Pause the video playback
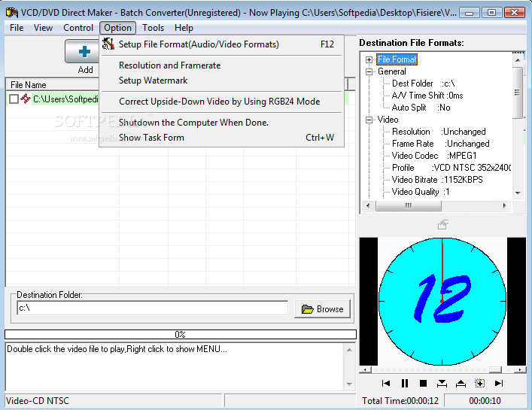This screenshot has width=532, height=410. [x=404, y=383]
